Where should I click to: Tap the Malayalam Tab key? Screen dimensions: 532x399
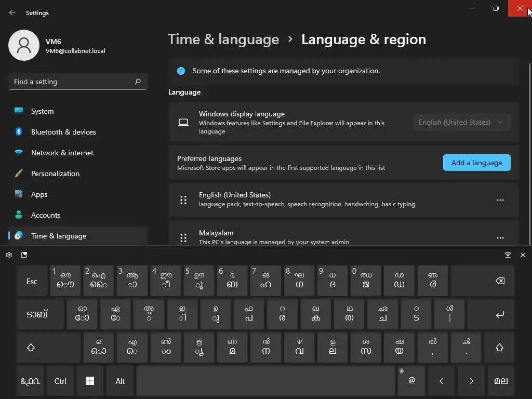pyautogui.click(x=40, y=314)
